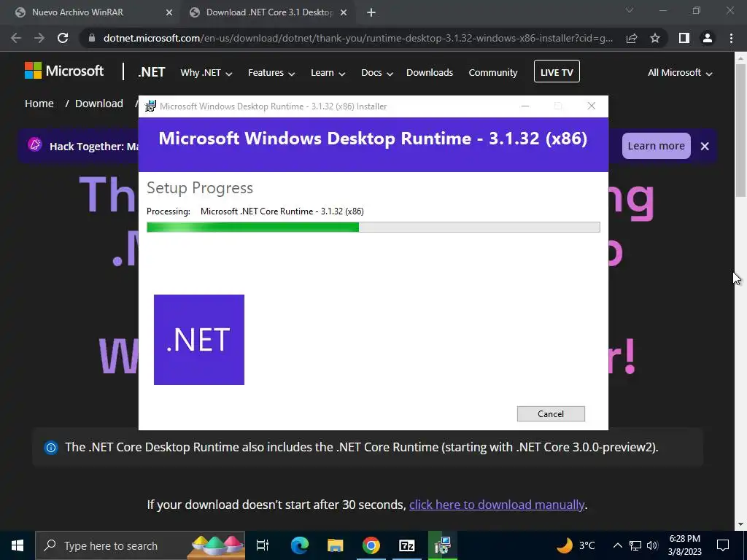Select the Download .NET Core 3.1 Desktop tab

point(269,12)
